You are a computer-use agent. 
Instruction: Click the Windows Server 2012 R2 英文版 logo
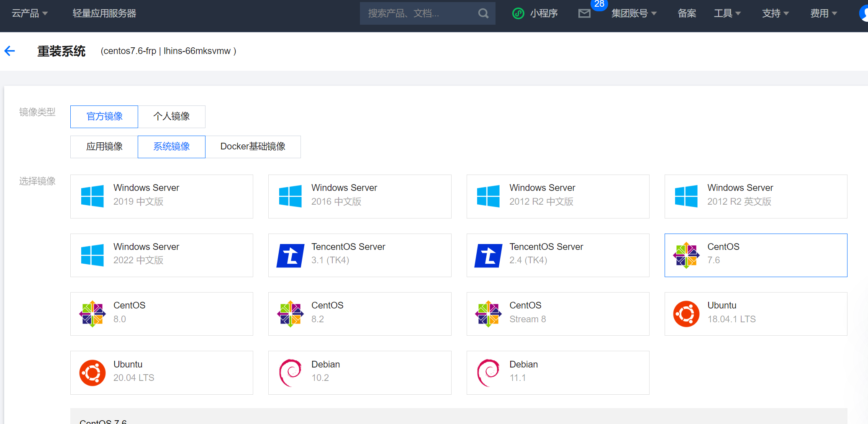[686, 196]
